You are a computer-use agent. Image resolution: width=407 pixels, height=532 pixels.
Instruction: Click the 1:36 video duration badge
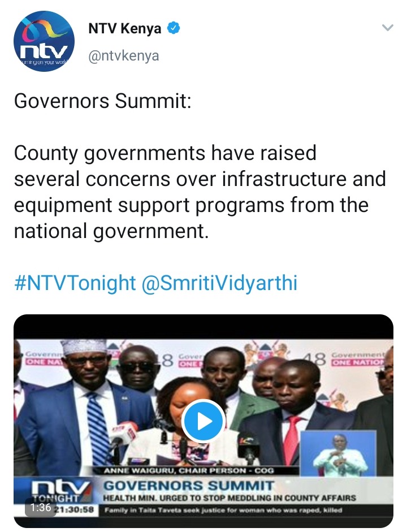pyautogui.click(x=41, y=508)
